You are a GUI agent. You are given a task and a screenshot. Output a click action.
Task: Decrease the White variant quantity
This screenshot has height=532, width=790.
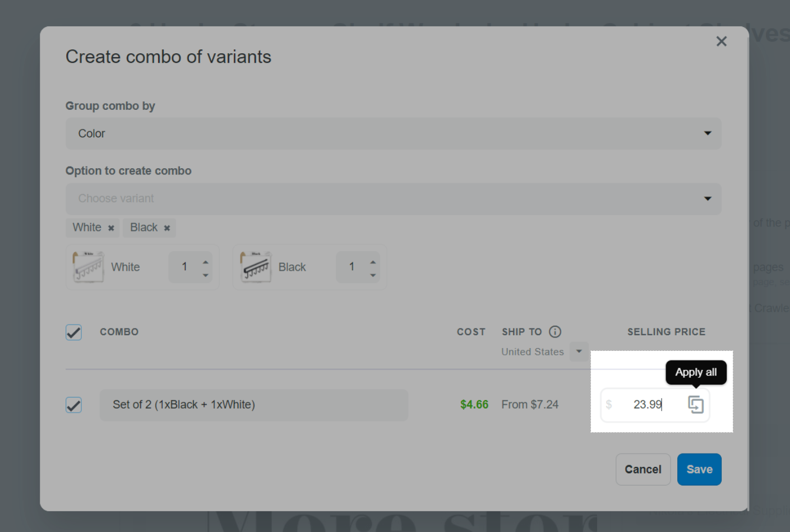[x=206, y=275]
